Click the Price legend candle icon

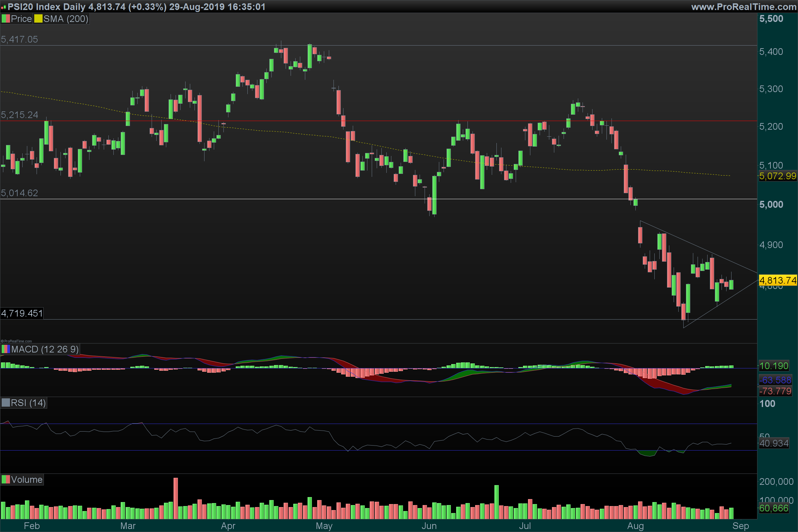click(x=5, y=19)
